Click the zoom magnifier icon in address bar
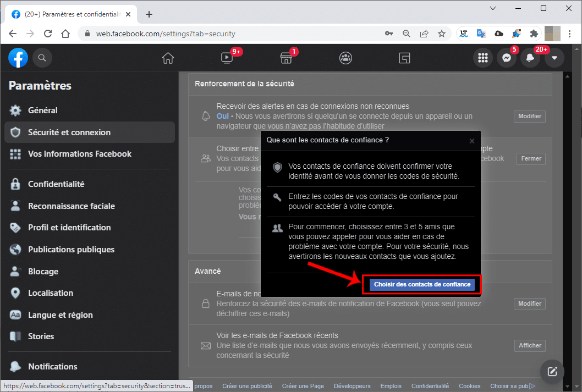 (x=407, y=34)
